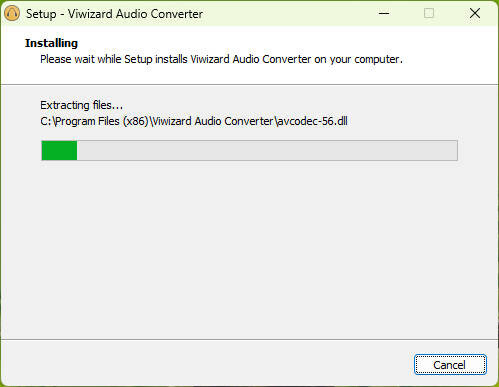Viewport: 499px width, 387px height.
Task: Click the unfilled grey part of progress bar
Action: pos(267,150)
